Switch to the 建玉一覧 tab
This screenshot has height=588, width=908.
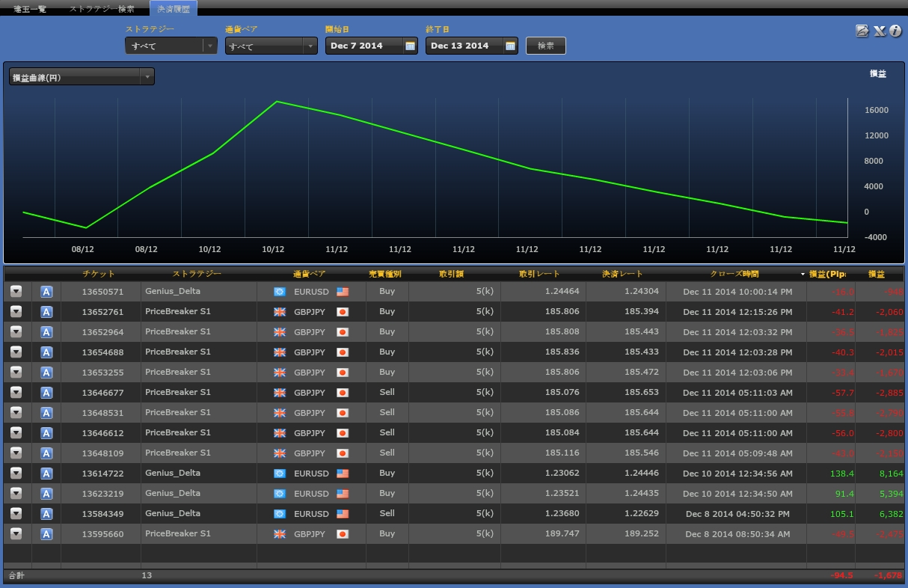click(x=29, y=9)
